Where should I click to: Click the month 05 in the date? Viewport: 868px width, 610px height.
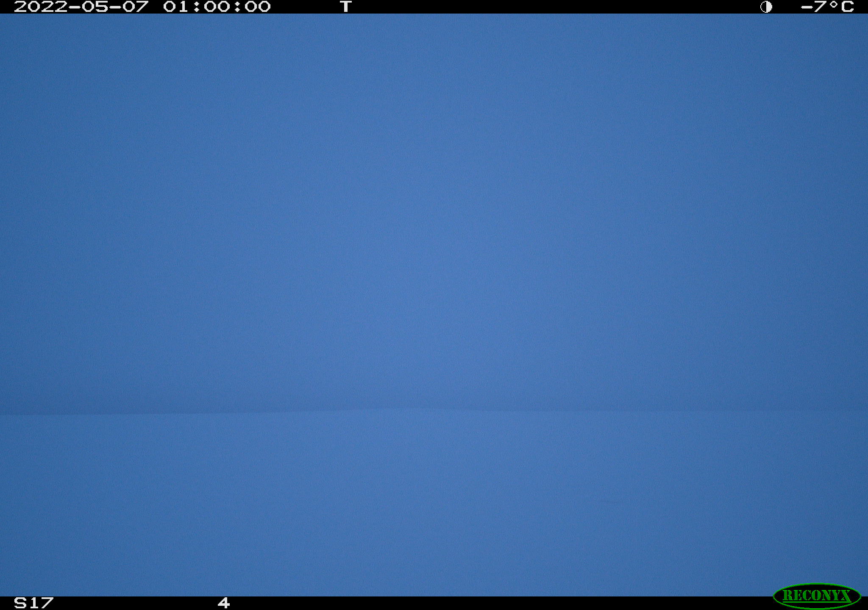click(95, 7)
